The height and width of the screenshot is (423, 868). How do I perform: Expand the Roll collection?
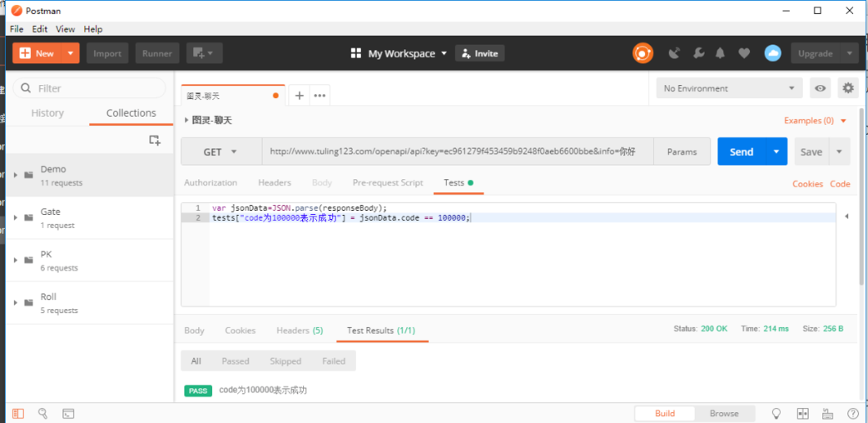coord(16,302)
